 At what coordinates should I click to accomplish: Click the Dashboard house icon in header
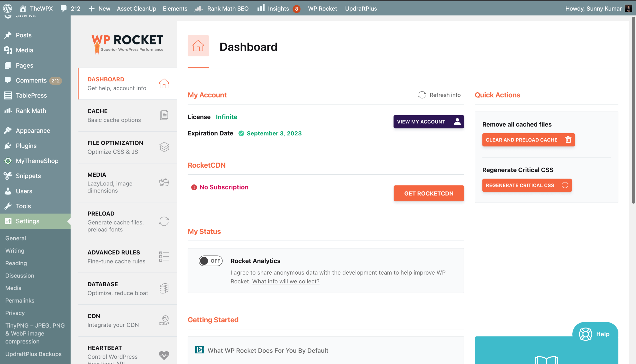tap(198, 46)
